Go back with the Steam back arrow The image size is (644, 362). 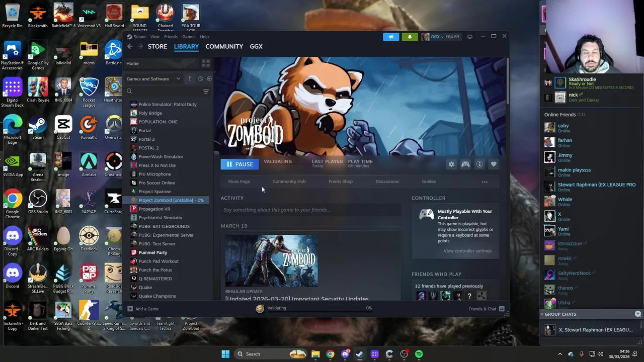click(130, 46)
